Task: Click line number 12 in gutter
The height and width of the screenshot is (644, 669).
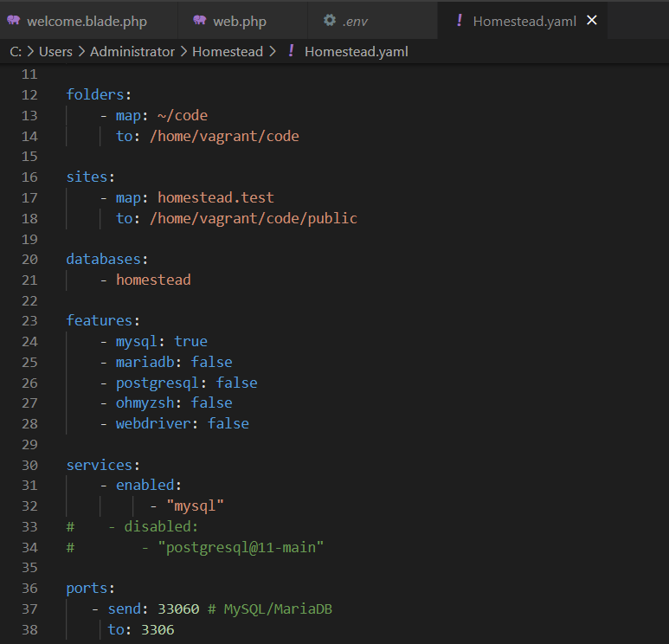Action: [29, 94]
